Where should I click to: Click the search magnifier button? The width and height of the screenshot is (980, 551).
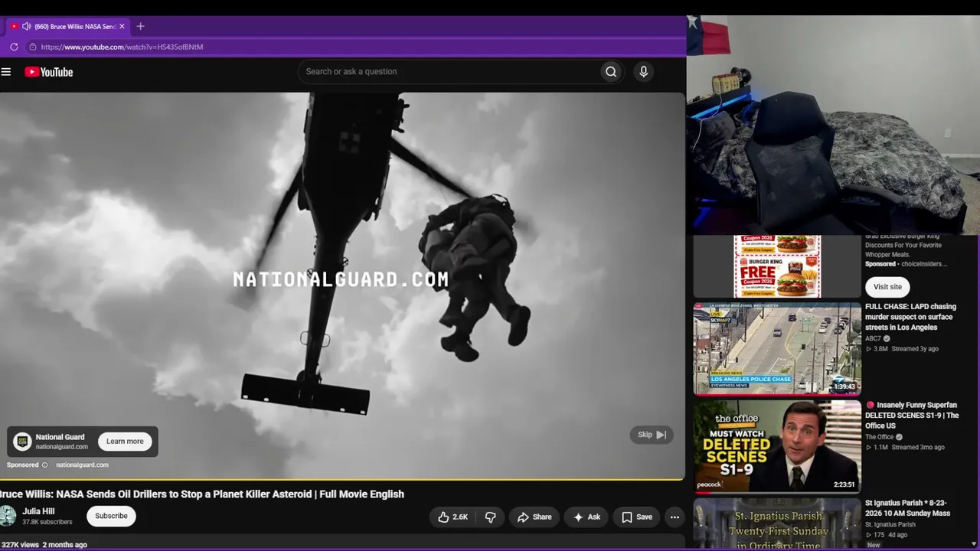611,72
